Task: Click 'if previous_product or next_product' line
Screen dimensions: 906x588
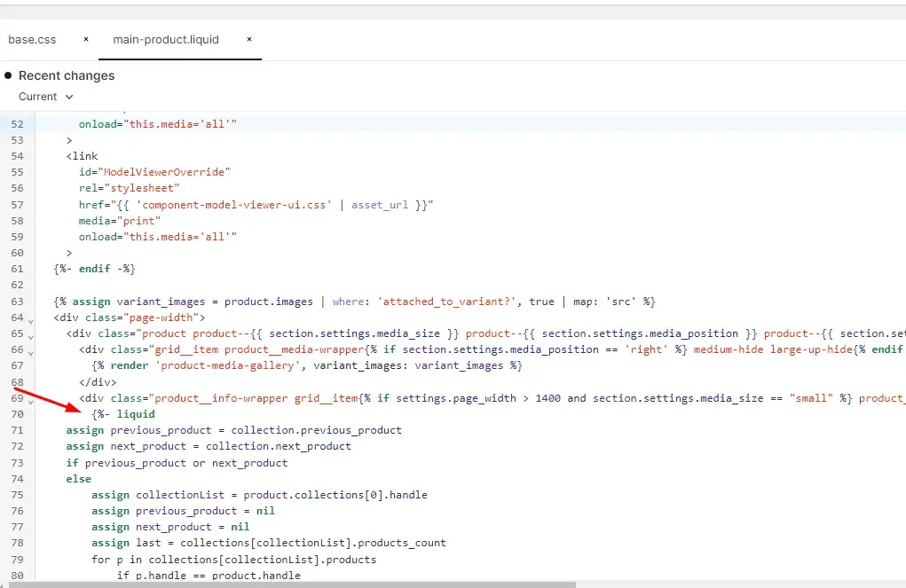Action: pyautogui.click(x=177, y=463)
